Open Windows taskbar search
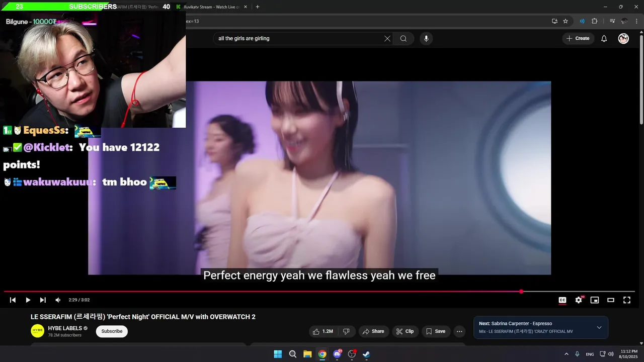The image size is (644, 362). 293,354
